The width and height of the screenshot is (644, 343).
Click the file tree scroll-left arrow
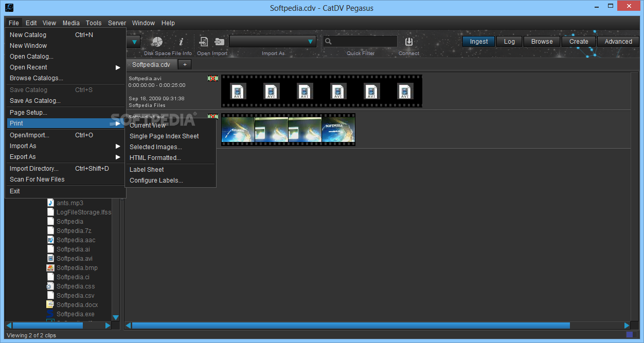pos(9,326)
